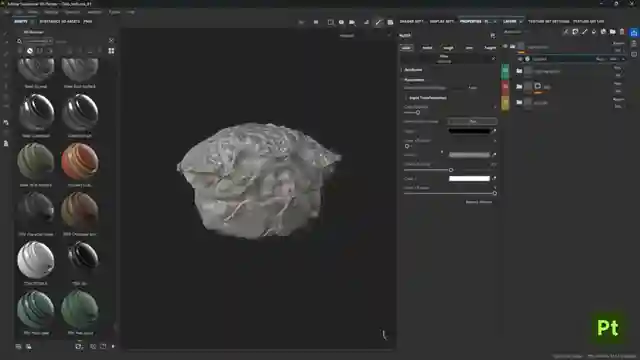
Task: Click the square viewport mode icon in toolbar
Action: click(x=331, y=22)
